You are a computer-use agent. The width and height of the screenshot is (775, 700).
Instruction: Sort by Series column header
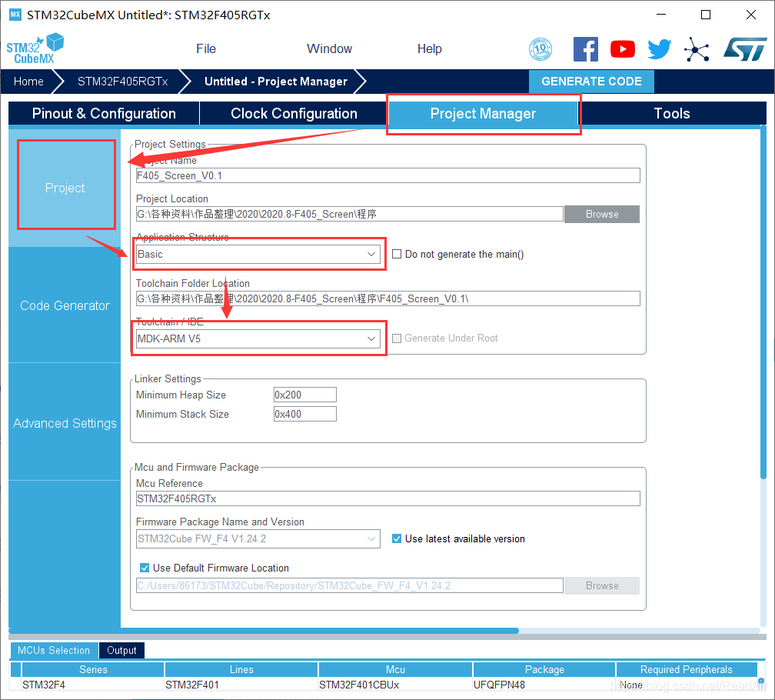click(x=93, y=669)
